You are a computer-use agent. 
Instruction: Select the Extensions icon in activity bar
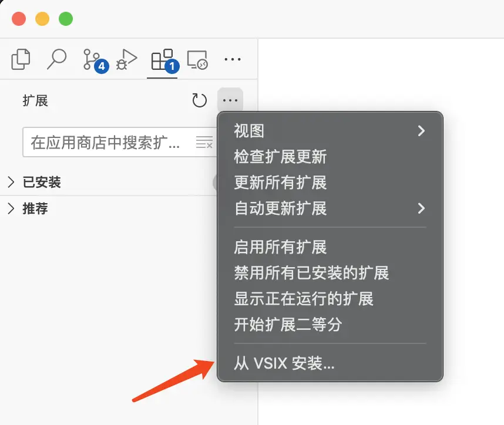(x=162, y=60)
